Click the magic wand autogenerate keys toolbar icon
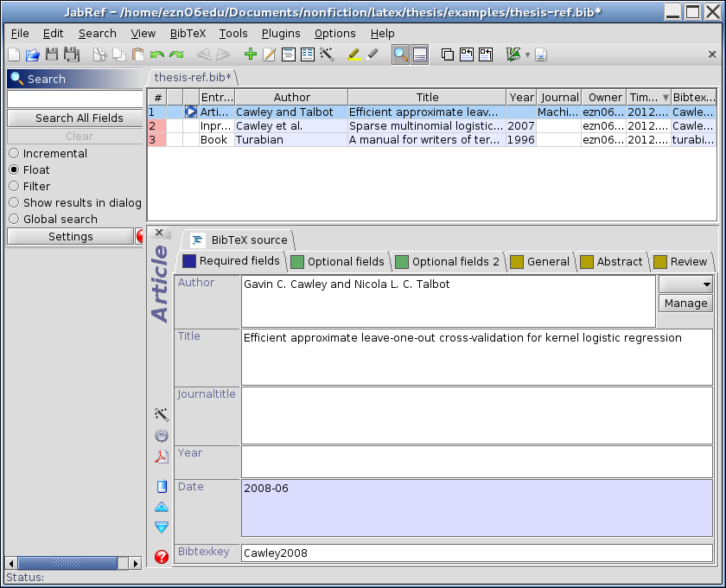 327,54
